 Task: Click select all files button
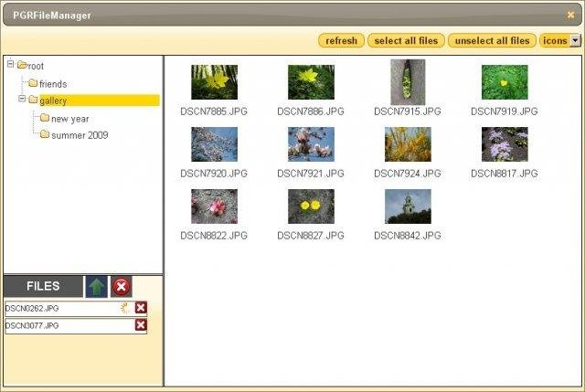point(406,40)
